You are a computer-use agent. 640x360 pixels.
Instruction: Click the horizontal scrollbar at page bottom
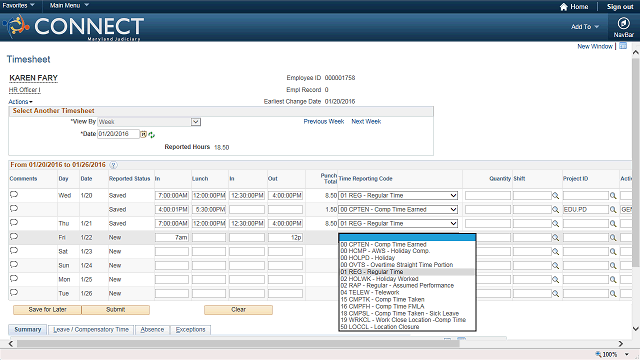pyautogui.click(x=238, y=344)
